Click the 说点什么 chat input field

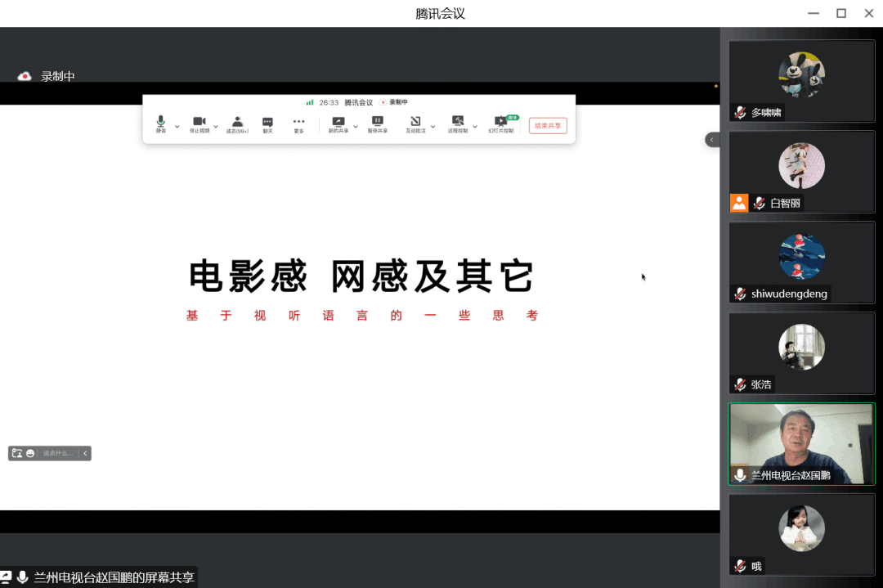(58, 453)
